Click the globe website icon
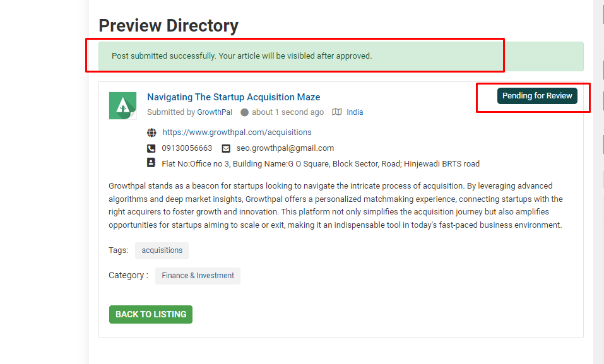The image size is (604, 364). pyautogui.click(x=151, y=132)
